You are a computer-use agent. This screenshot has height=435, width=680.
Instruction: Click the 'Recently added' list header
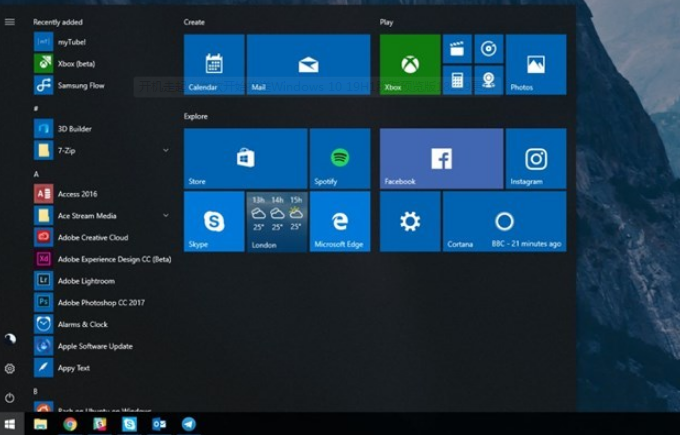[58, 22]
